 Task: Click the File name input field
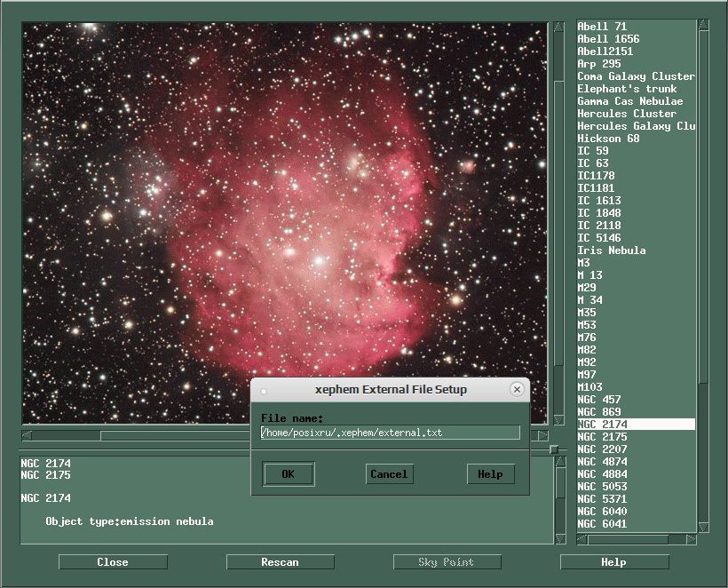point(390,433)
